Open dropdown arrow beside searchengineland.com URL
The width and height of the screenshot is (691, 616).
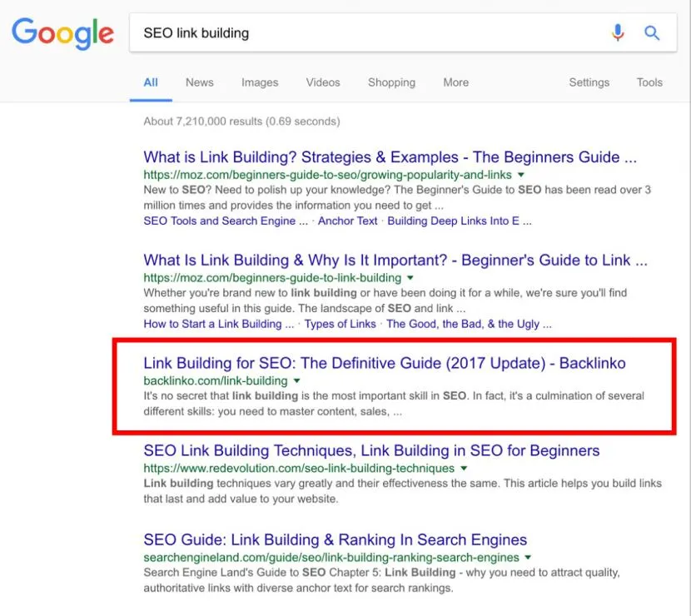pyautogui.click(x=528, y=558)
